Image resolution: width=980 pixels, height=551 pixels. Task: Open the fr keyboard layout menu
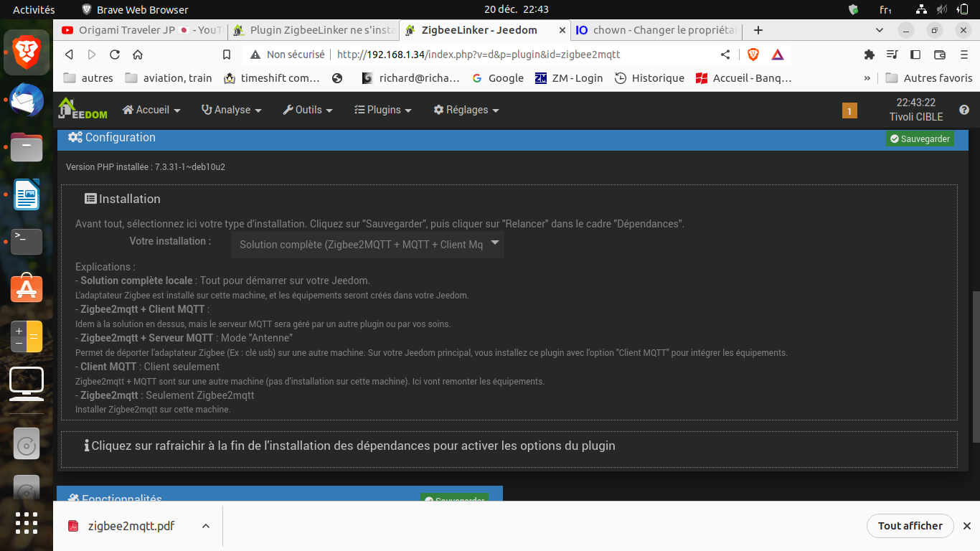(x=886, y=9)
